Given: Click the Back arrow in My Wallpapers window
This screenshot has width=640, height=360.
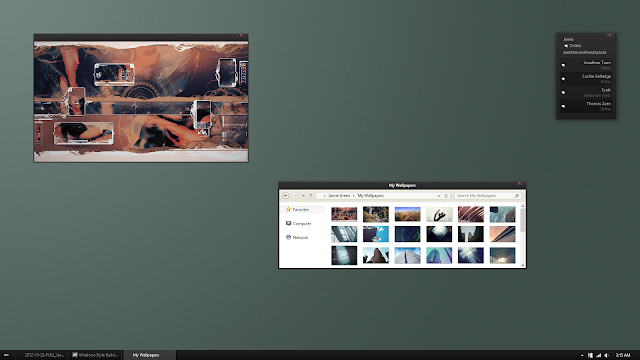Looking at the screenshot, I should [286, 196].
